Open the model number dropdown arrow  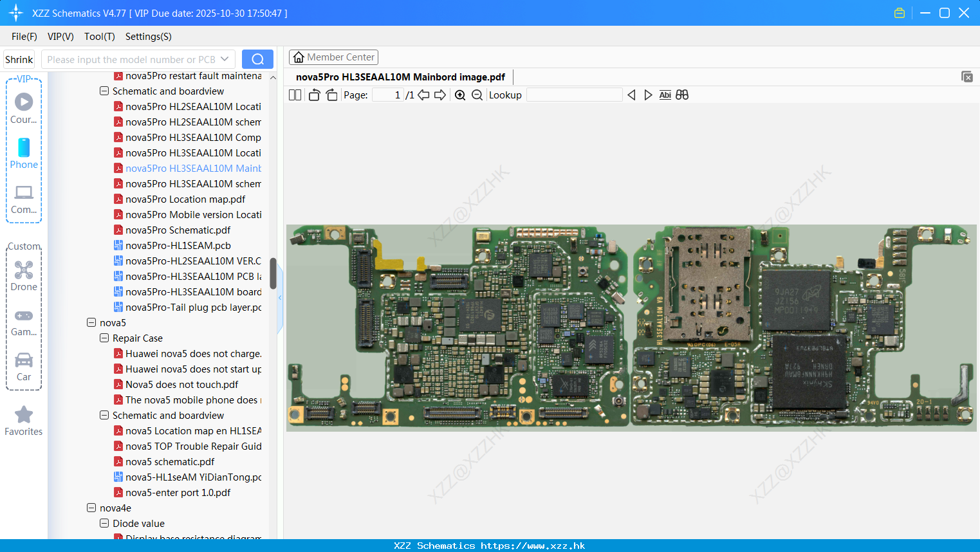[x=225, y=59]
